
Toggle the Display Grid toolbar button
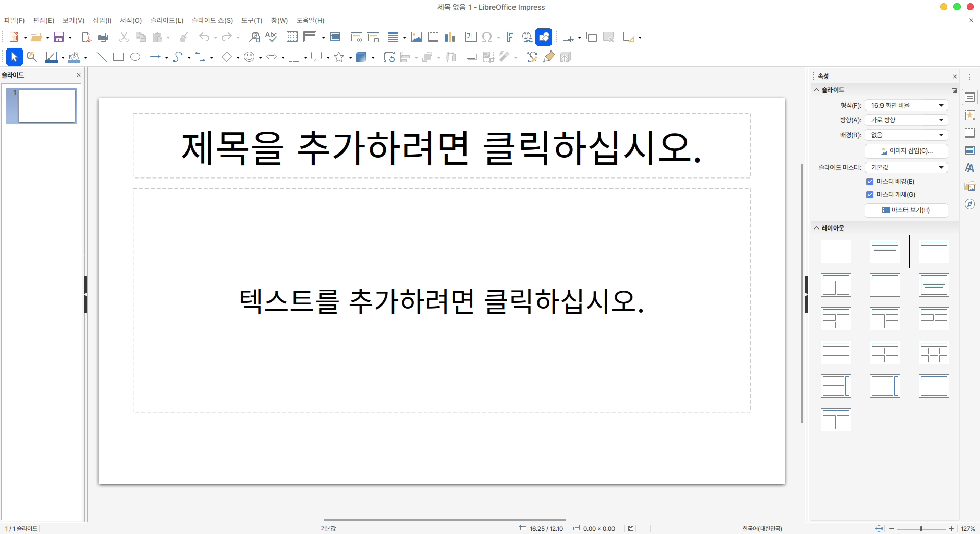[292, 37]
